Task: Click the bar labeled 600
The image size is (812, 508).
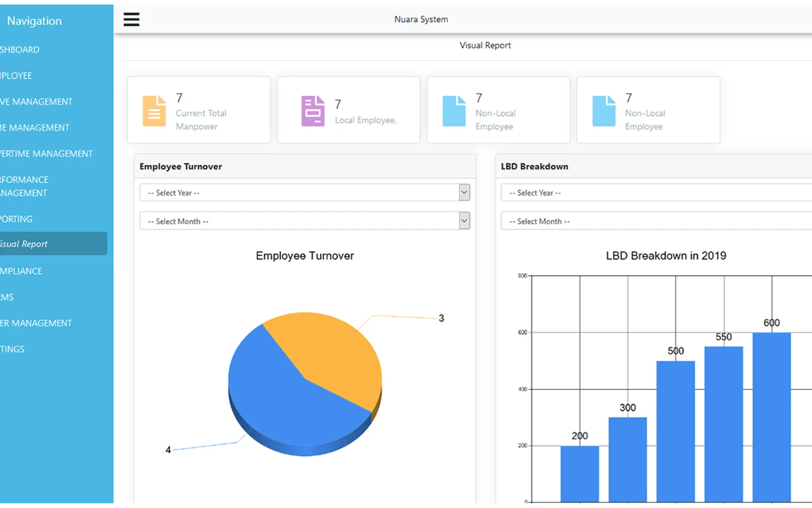Action: coord(771,418)
